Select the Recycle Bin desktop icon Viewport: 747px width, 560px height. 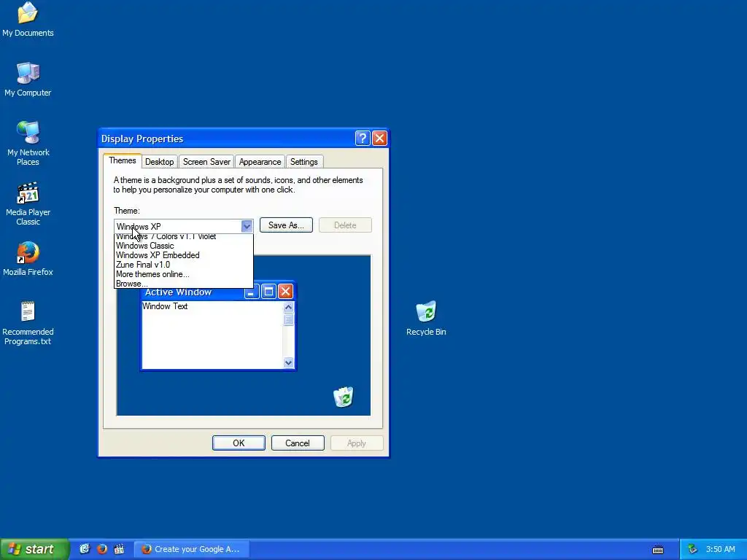click(x=426, y=318)
